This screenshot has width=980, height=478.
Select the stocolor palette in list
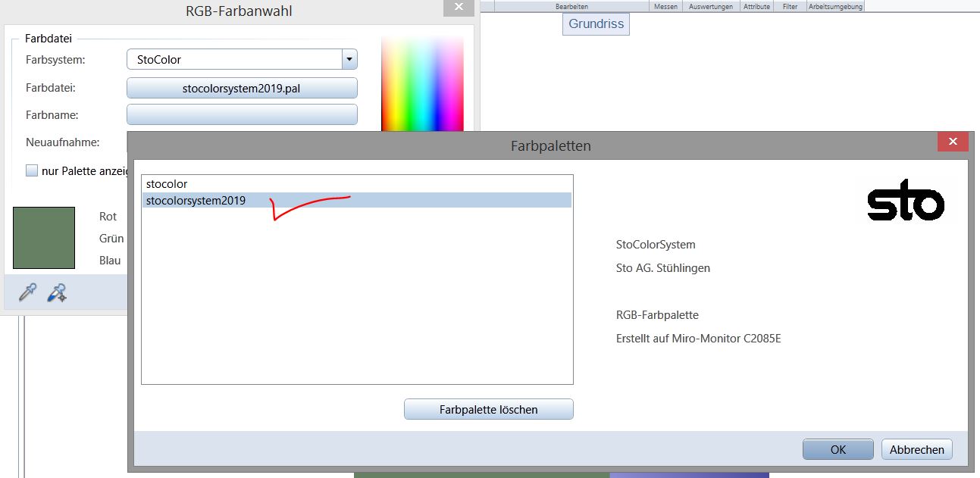pyautogui.click(x=167, y=184)
